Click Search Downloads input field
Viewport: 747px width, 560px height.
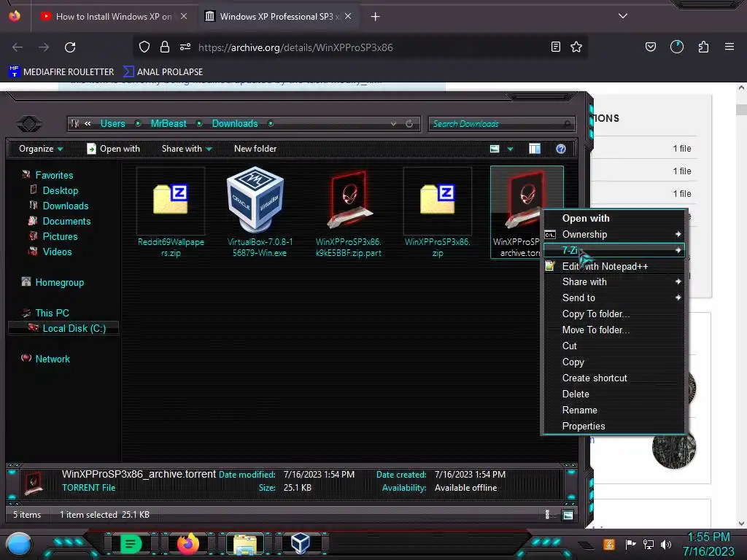[501, 124]
